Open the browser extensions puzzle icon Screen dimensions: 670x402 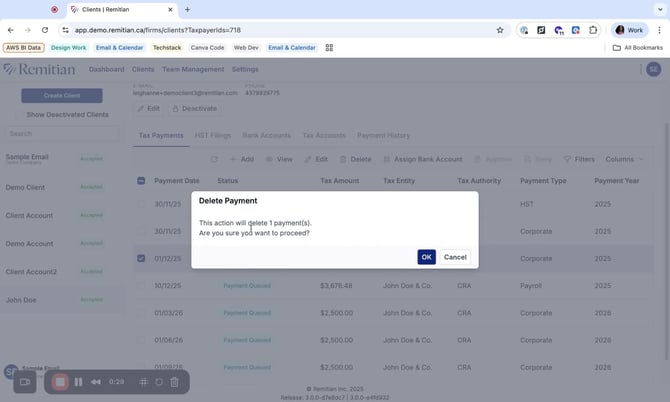click(593, 30)
